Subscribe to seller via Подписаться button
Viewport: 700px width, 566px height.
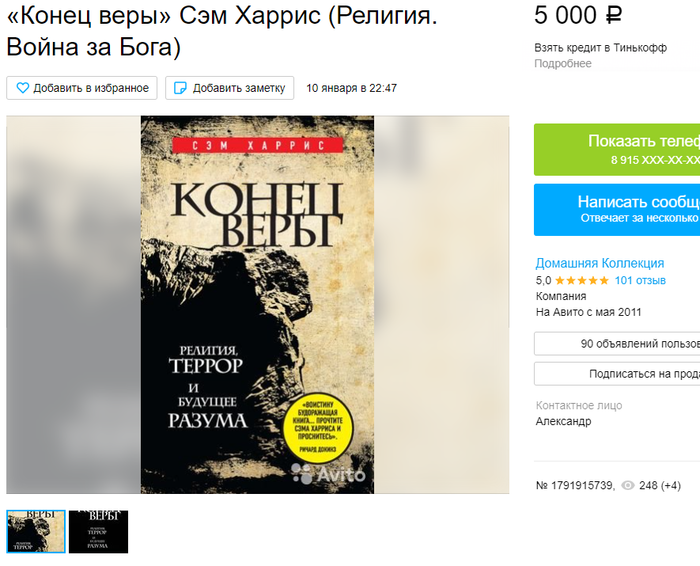coord(617,374)
